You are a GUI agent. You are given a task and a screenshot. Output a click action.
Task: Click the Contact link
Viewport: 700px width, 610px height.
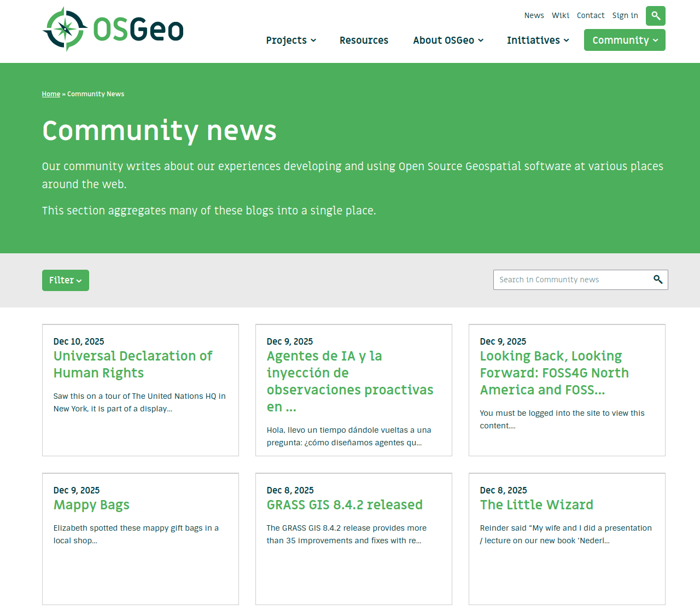pyautogui.click(x=590, y=15)
